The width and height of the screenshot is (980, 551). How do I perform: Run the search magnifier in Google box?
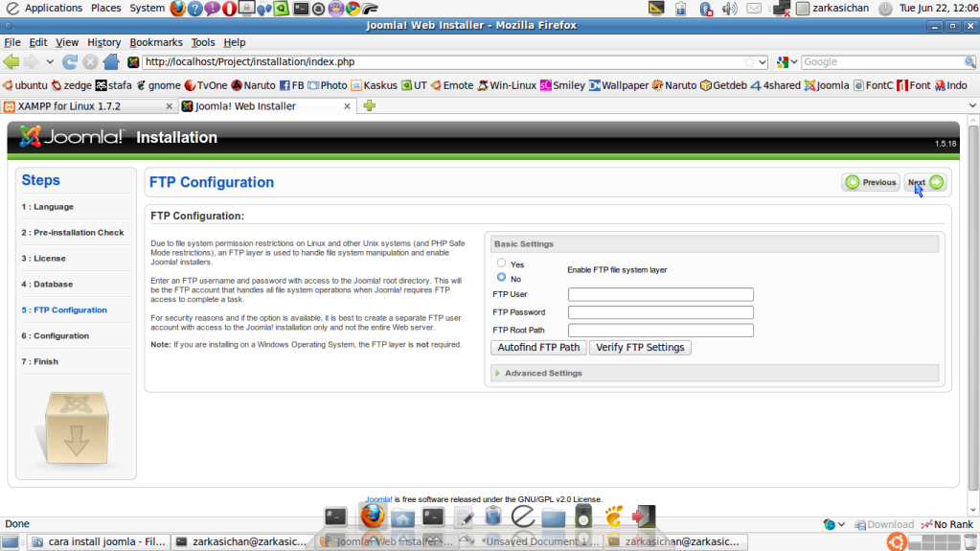[969, 62]
